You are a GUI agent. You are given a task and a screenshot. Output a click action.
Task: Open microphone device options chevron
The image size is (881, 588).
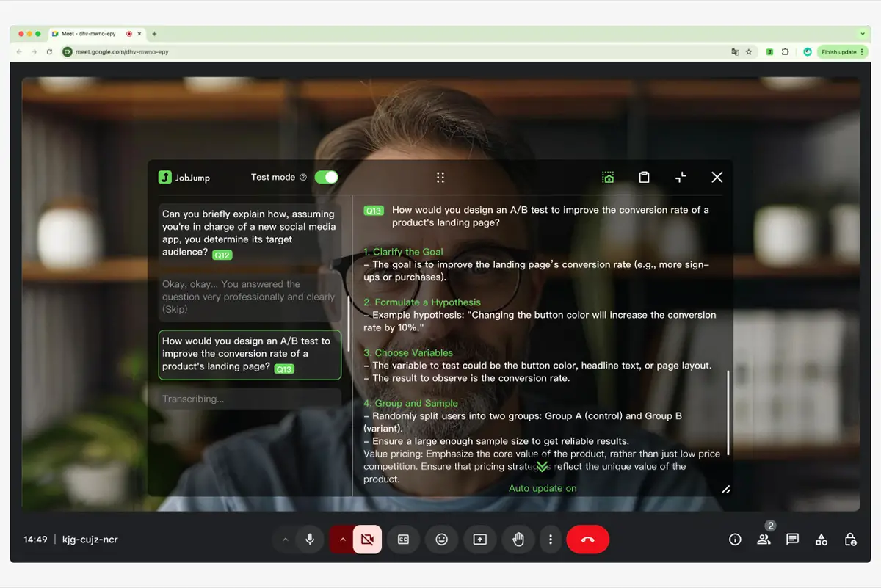point(286,540)
